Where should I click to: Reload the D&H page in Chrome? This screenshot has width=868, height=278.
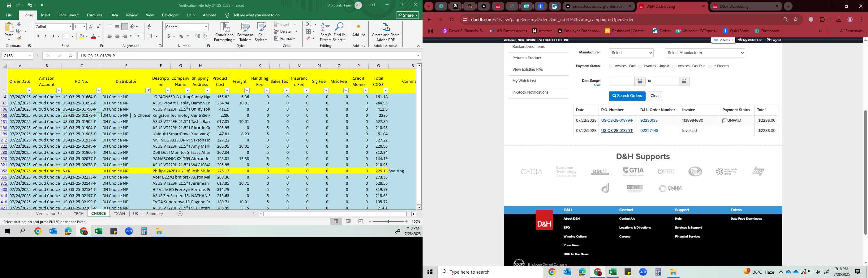click(452, 19)
